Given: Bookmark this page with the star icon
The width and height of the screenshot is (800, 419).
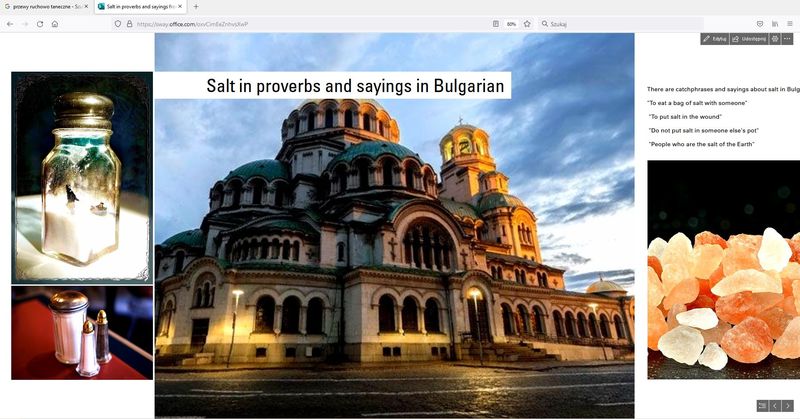Looking at the screenshot, I should (x=527, y=24).
